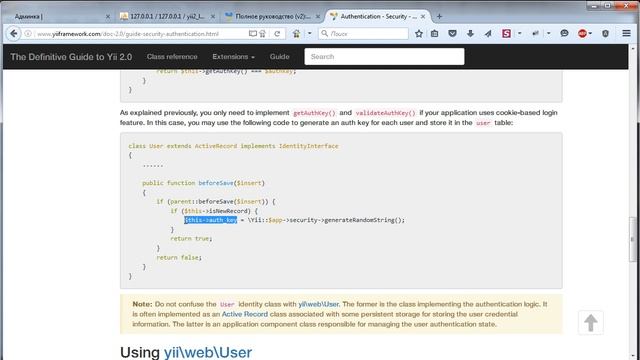
Task: Close the Полное руководство tab
Action: [x=318, y=17]
